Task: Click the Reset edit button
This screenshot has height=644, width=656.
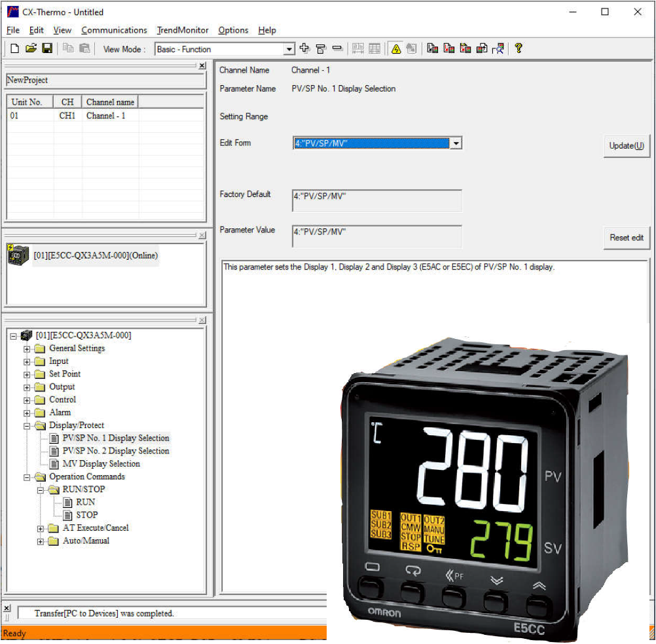Action: click(x=627, y=238)
